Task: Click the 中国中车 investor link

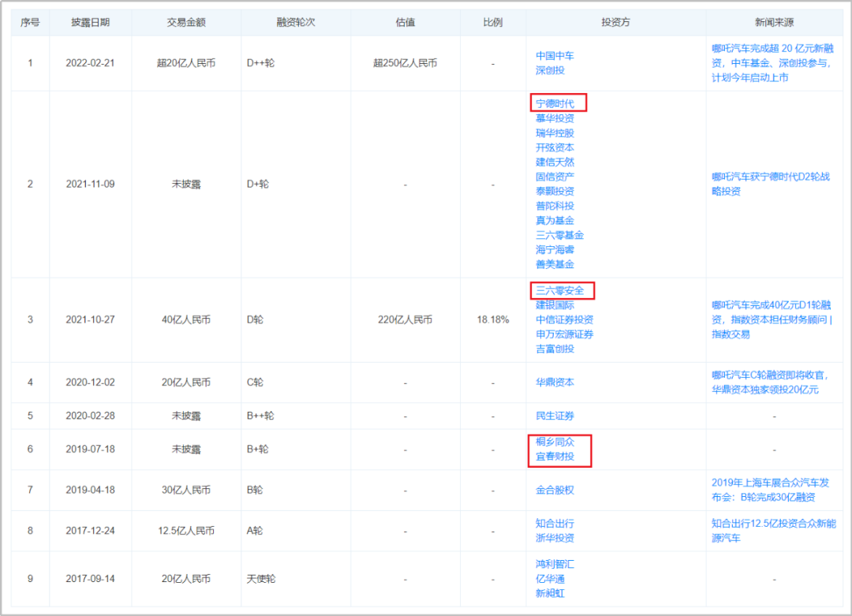Action: [556, 54]
